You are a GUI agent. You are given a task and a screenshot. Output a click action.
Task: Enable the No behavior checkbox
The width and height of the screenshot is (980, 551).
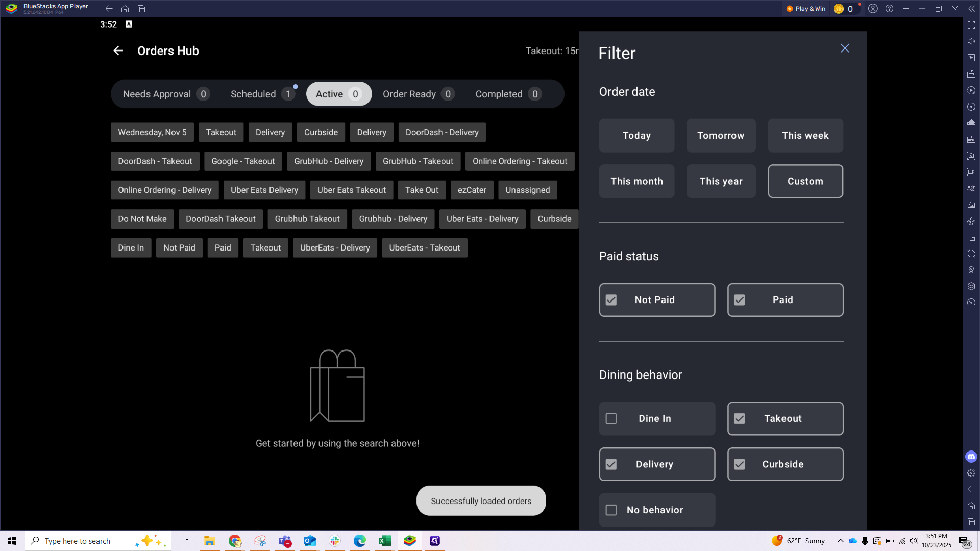(611, 510)
